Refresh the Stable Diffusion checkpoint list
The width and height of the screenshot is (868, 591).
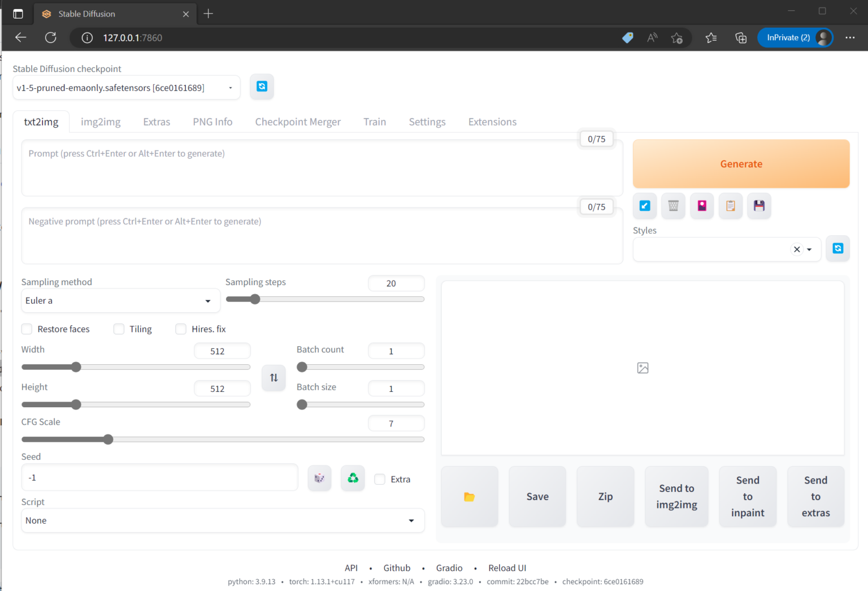pyautogui.click(x=262, y=87)
